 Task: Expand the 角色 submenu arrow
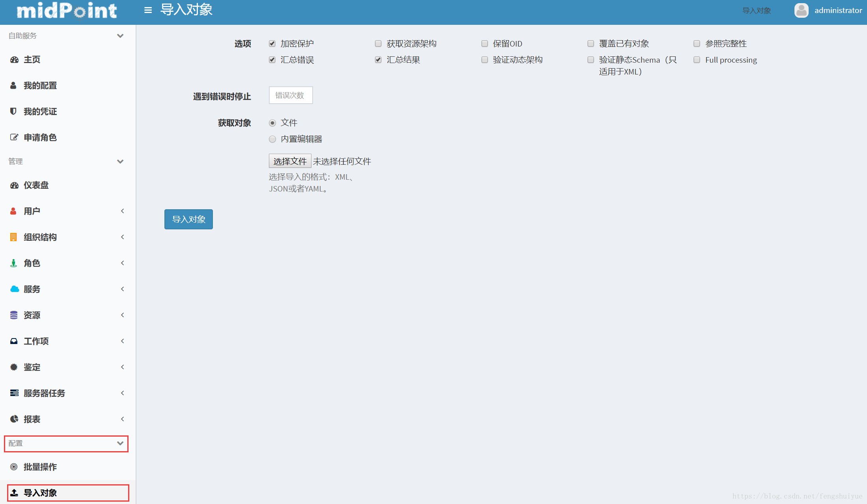[x=123, y=263]
